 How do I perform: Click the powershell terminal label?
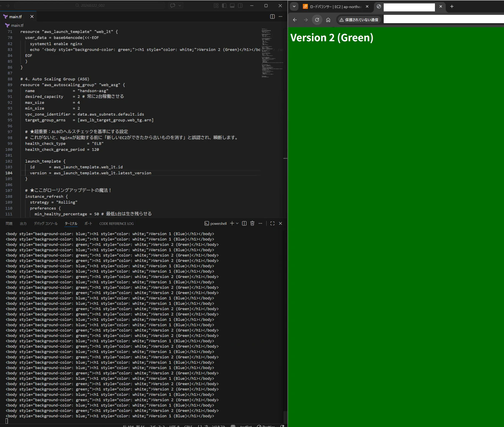tap(216, 224)
